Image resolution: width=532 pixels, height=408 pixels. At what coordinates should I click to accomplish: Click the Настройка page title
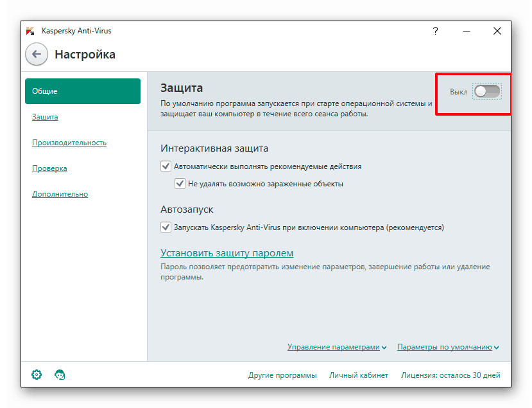click(85, 55)
